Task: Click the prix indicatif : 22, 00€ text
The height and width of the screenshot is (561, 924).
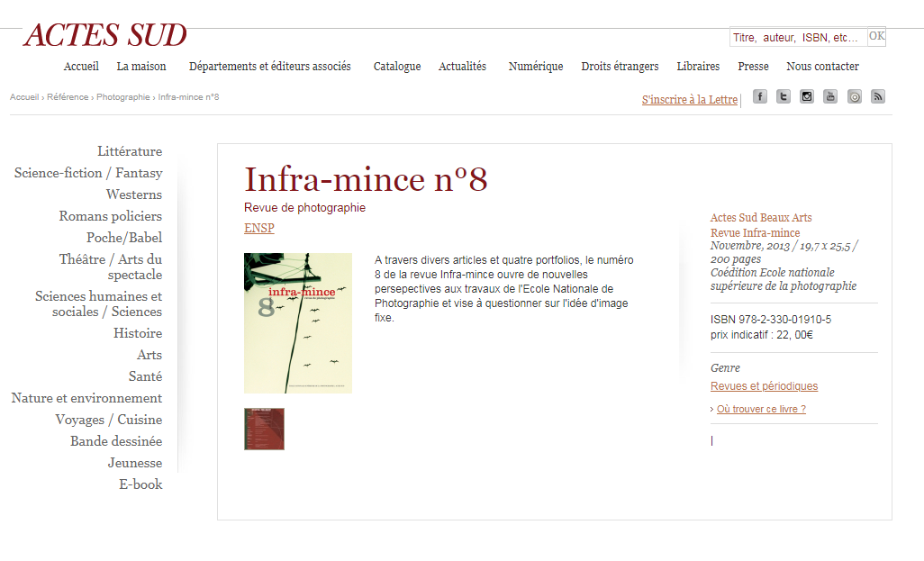Action: pyautogui.click(x=761, y=335)
